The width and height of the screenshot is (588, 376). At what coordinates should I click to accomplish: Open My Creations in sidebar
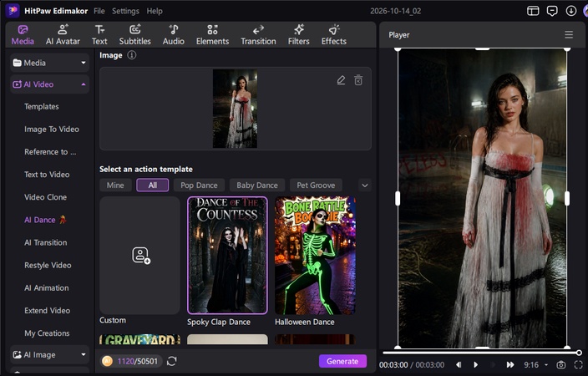47,333
